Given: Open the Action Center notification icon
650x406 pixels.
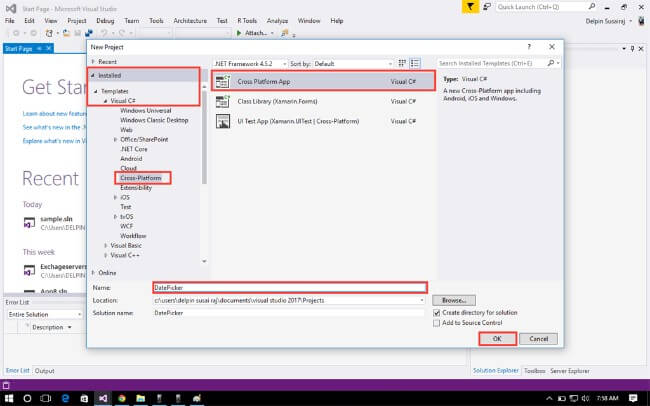Looking at the screenshot, I should [633, 399].
